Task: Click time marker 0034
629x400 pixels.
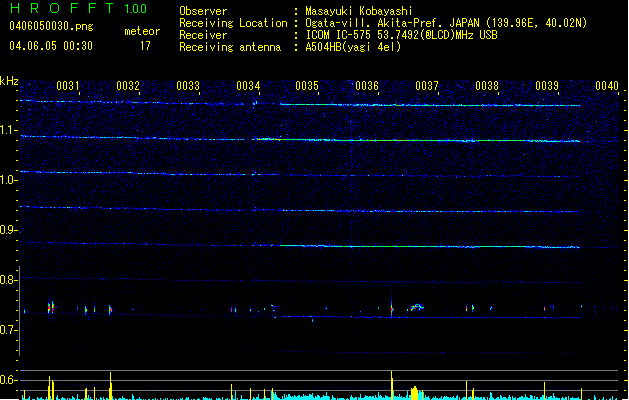Action: [x=248, y=86]
